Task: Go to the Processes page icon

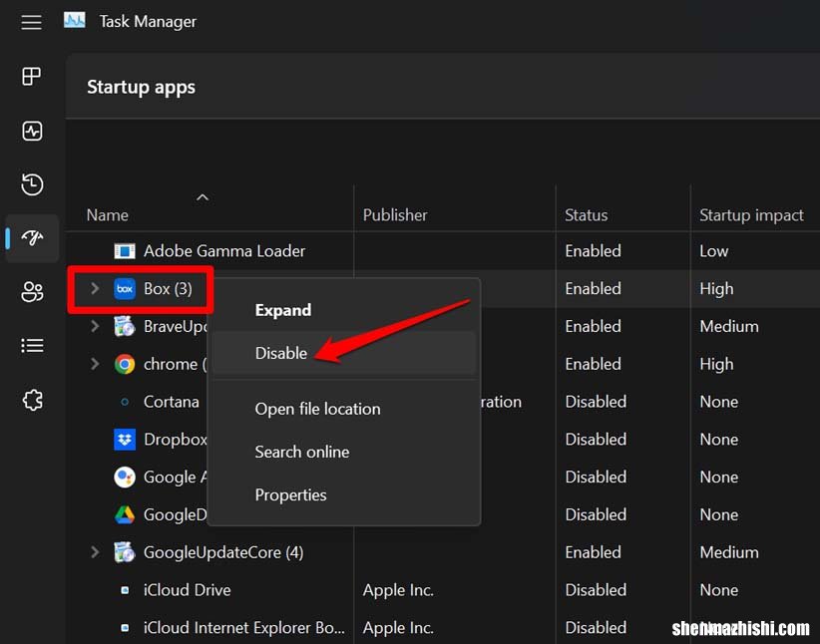Action: point(32,77)
